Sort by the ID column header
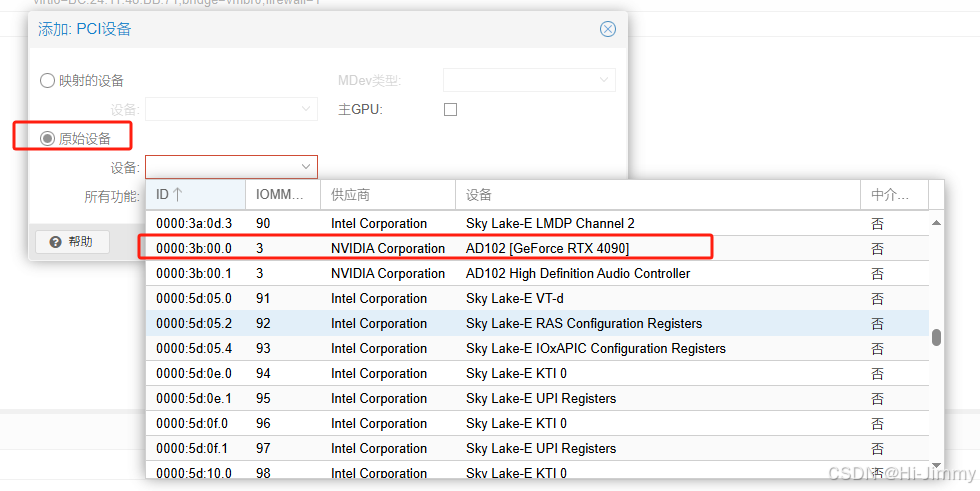This screenshot has height=491, width=980. (196, 195)
